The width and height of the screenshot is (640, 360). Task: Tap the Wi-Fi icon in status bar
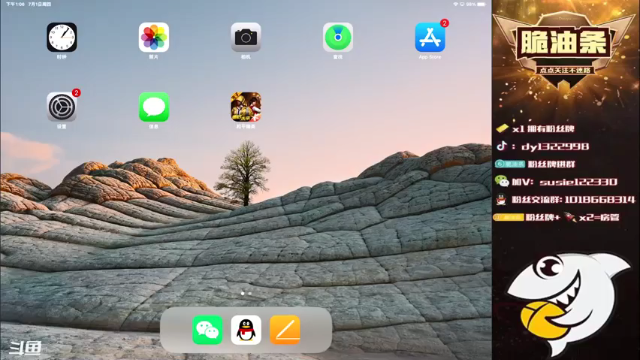point(455,4)
